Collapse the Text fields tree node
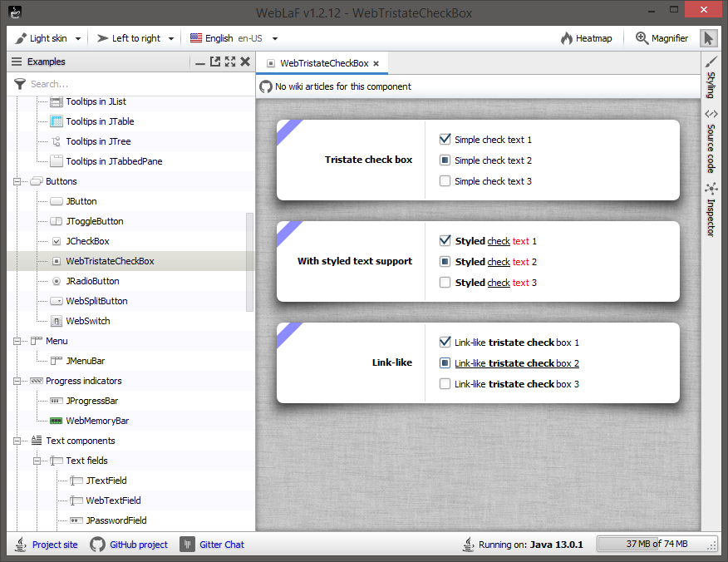The image size is (728, 562). coord(37,461)
